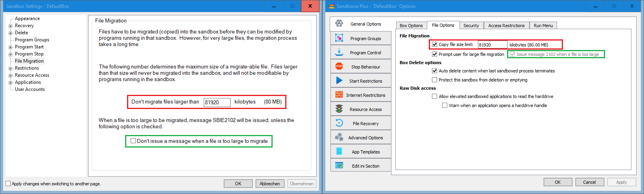Click the Internet Restrictions firewall icon
644x194 pixels.
[339, 95]
